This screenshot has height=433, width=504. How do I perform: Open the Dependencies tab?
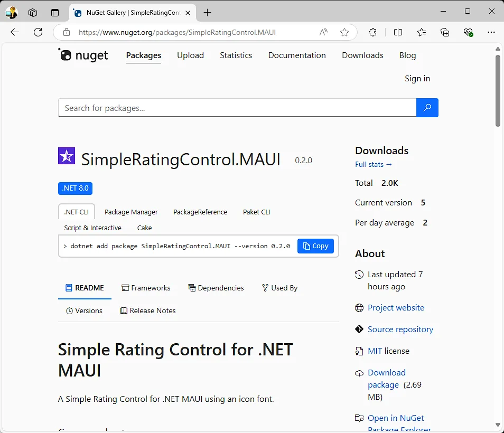point(216,288)
